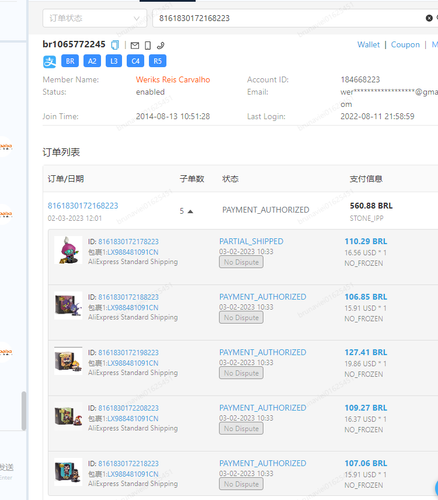Click PAYMENT_AUTHORIZED status of sub-order 8161830172218223
438x500 pixels.
click(x=263, y=463)
